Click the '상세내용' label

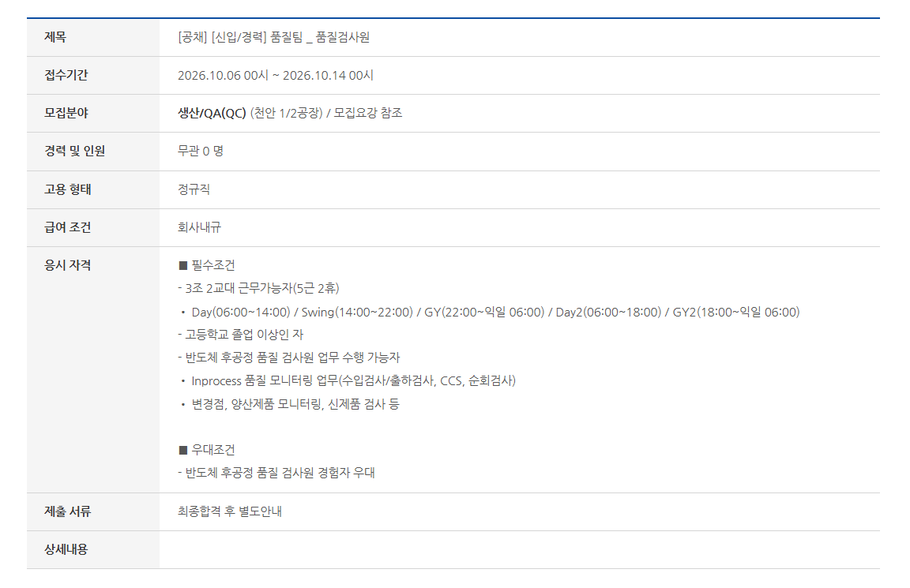(x=66, y=549)
